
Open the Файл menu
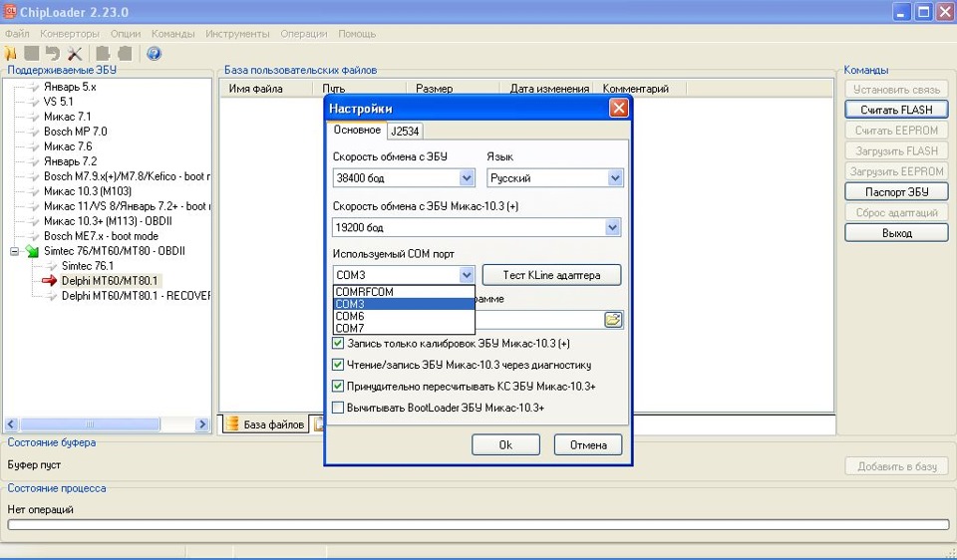coord(17,34)
